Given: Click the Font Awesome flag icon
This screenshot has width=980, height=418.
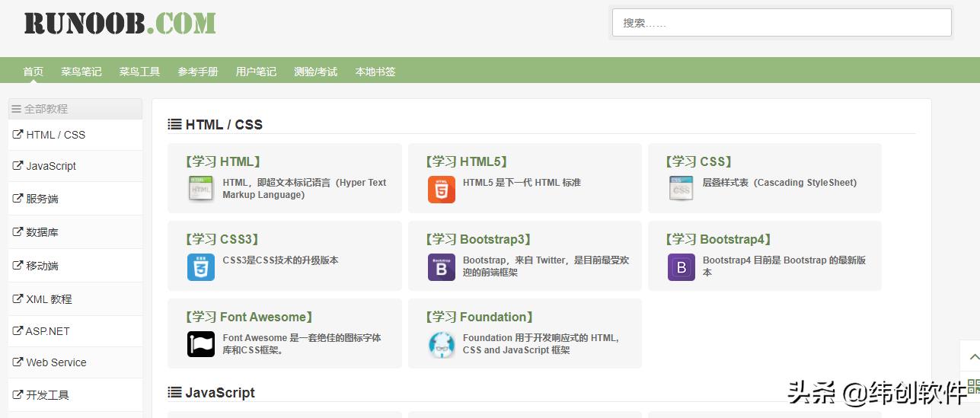Looking at the screenshot, I should point(201,344).
